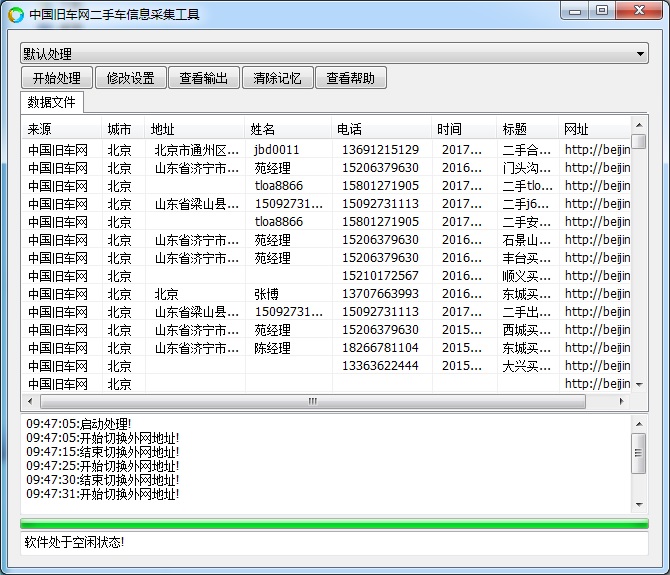The width and height of the screenshot is (670, 575).
Task: Click the 修改设置 button
Action: coord(130,78)
